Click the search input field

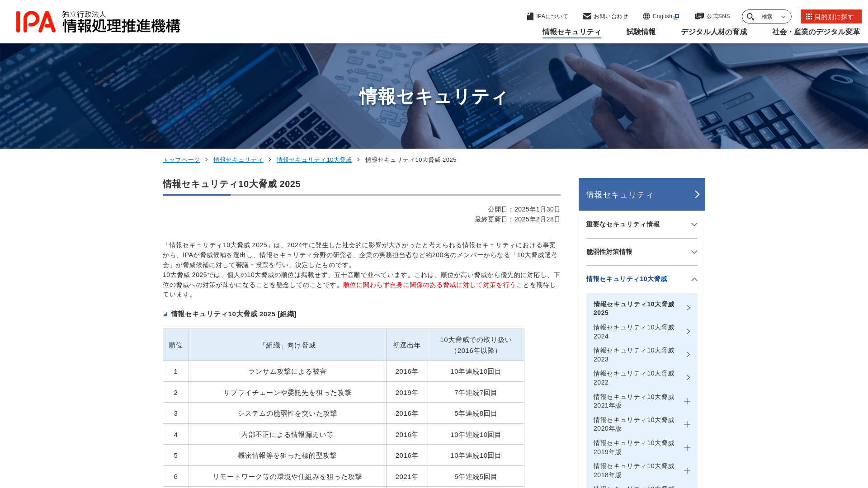coord(767,16)
